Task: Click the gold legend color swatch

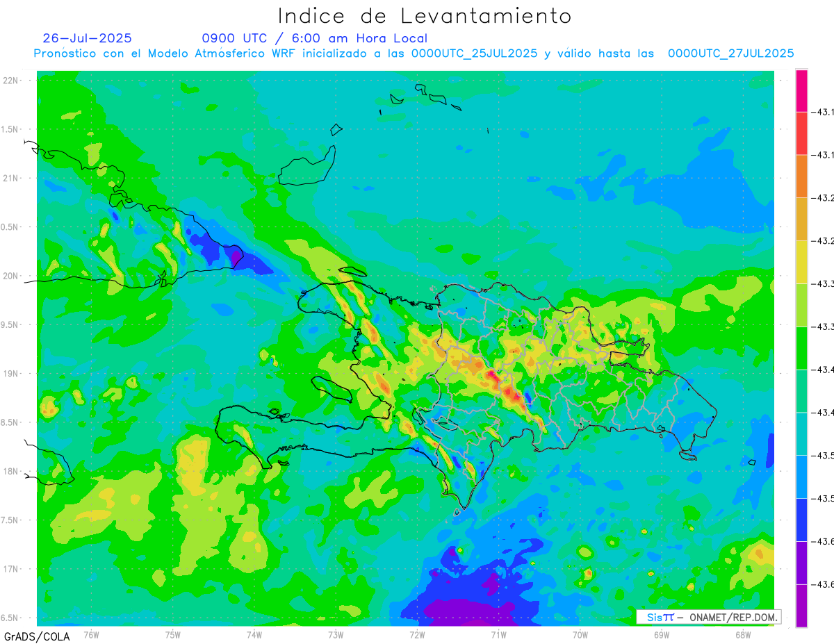Action: pyautogui.click(x=801, y=220)
